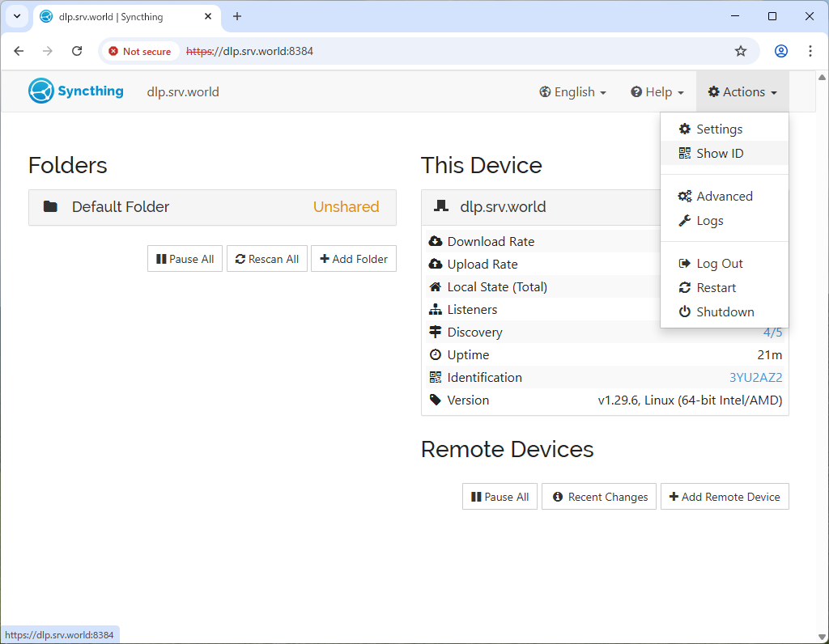Click the page scrollbar down arrow
829x644 pixels.
pos(823,637)
